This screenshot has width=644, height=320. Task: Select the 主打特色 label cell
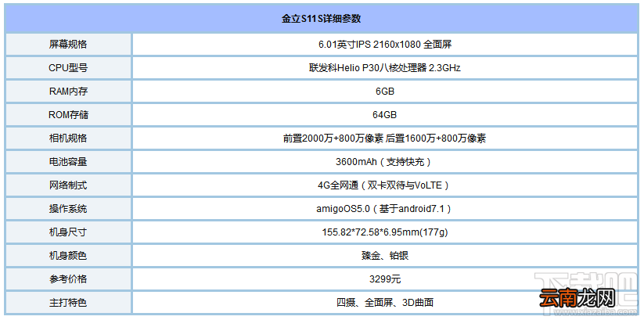click(x=68, y=303)
